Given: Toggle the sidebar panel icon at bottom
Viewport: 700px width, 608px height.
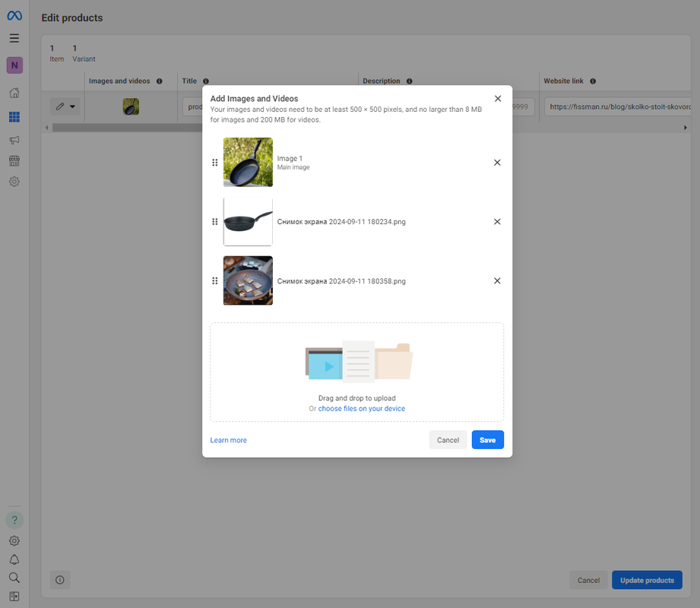Looking at the screenshot, I should (14, 597).
